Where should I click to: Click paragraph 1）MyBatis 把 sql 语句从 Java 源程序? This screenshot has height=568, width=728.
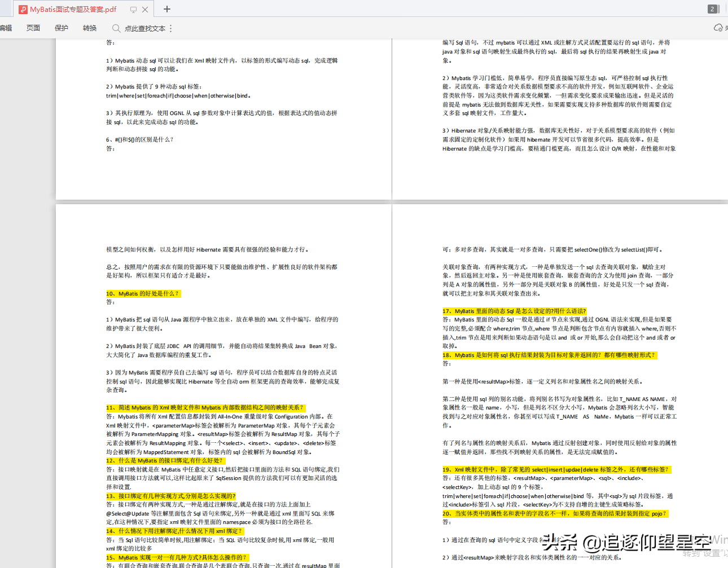[x=222, y=324]
